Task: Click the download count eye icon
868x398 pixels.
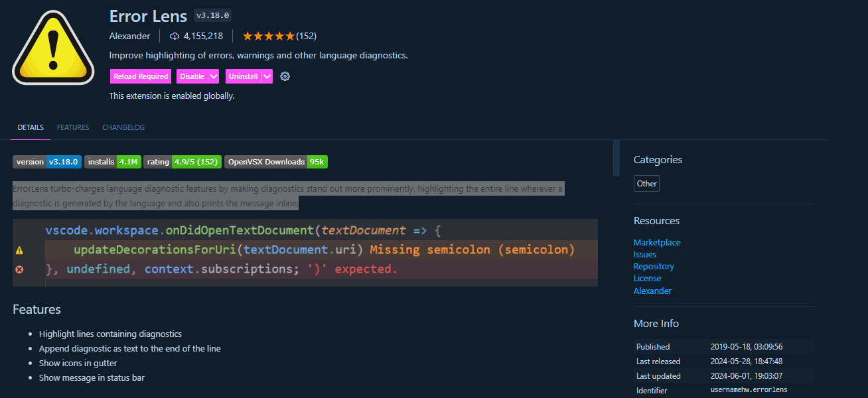Action: (174, 36)
